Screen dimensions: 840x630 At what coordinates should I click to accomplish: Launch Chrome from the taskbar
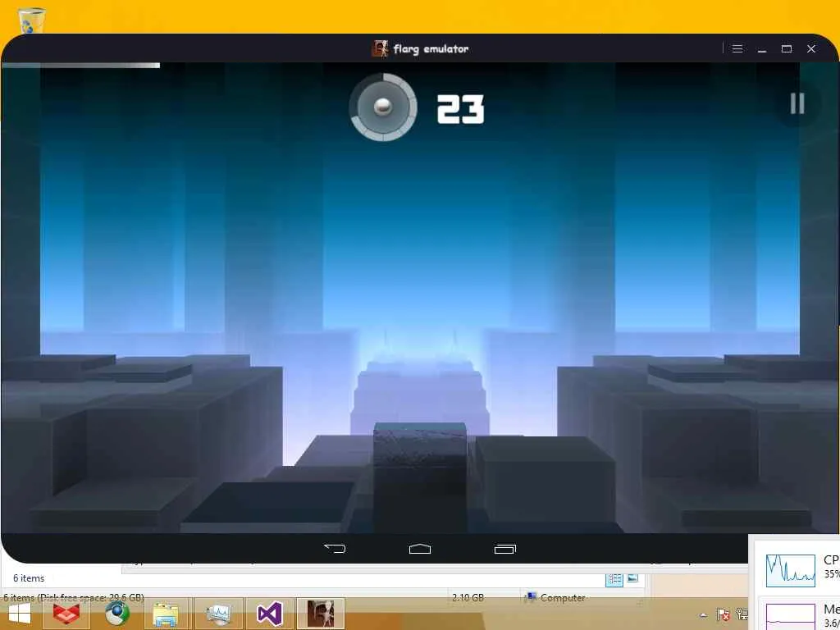tap(117, 614)
